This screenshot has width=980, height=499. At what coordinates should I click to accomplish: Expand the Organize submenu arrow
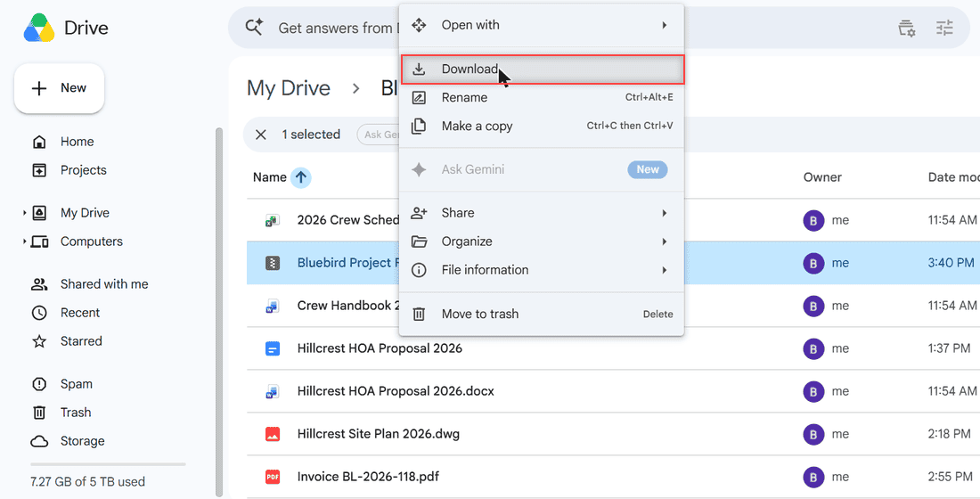pyautogui.click(x=665, y=241)
